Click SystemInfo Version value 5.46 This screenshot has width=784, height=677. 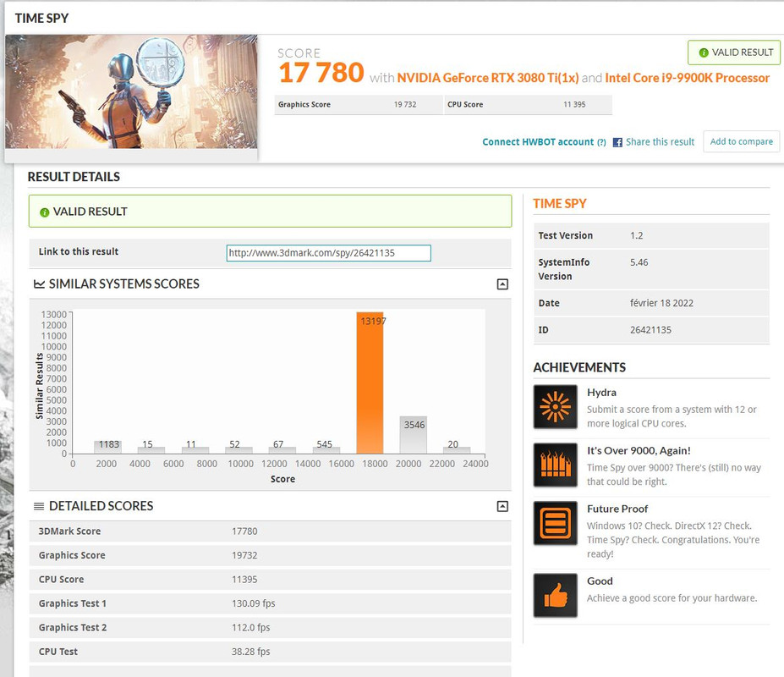point(639,262)
